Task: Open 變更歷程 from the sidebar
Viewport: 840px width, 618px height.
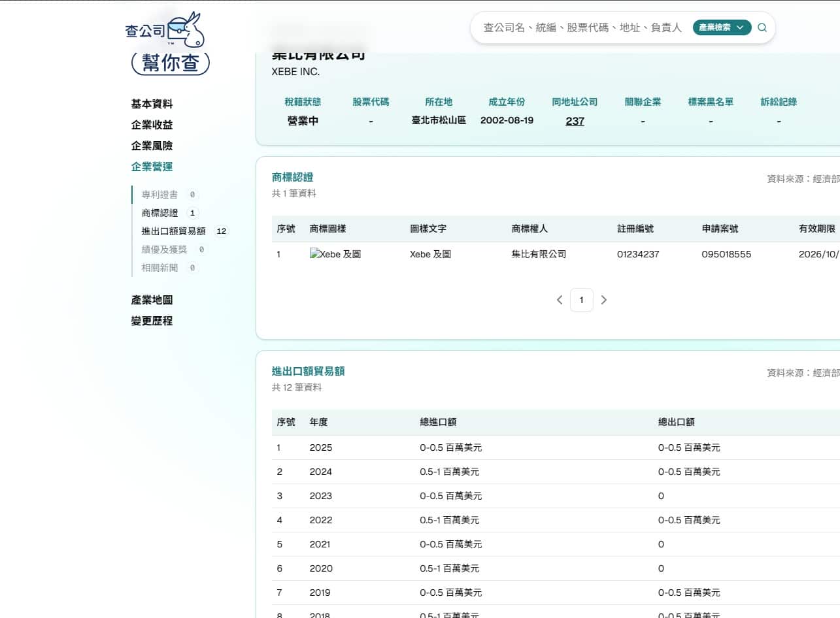Action: pos(152,321)
